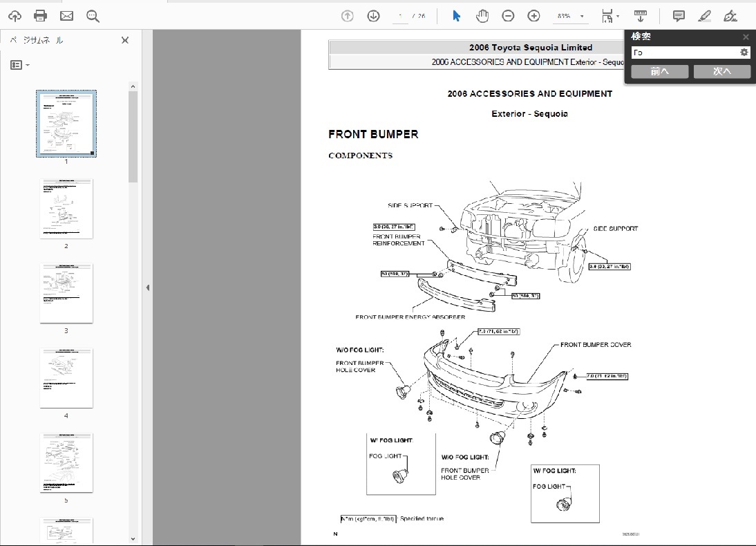Viewport: 756px width, 546px height.
Task: Select the highlighter pen tool
Action: coord(704,16)
